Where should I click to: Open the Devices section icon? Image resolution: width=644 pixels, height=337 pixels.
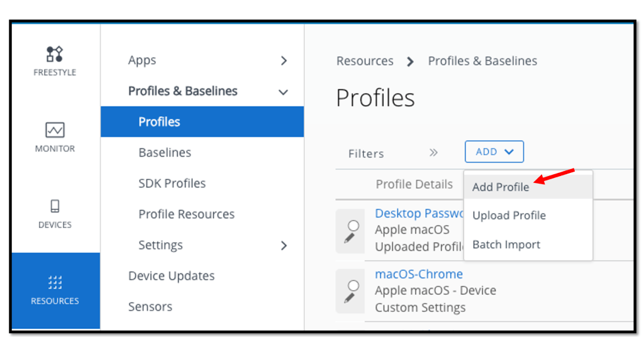tap(55, 207)
